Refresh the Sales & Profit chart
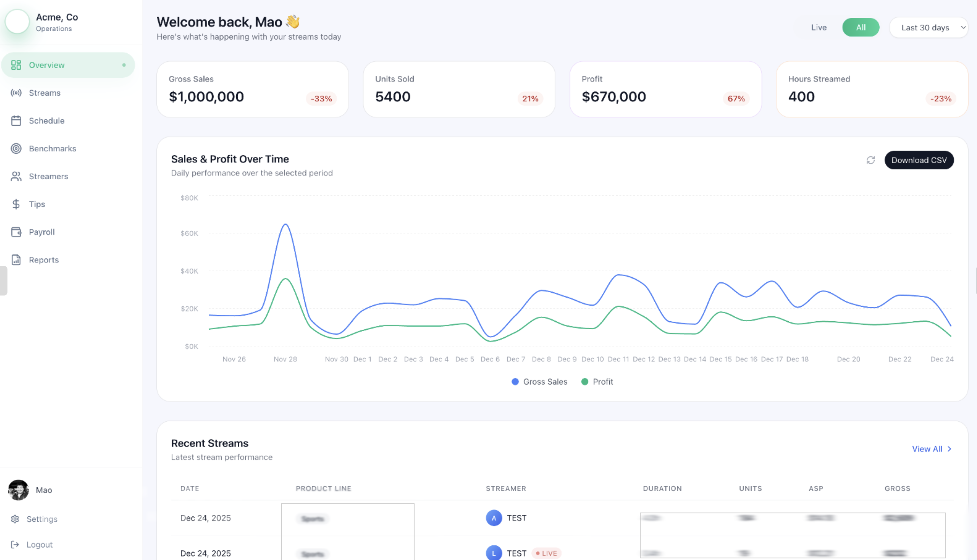The width and height of the screenshot is (977, 560). [x=871, y=160]
